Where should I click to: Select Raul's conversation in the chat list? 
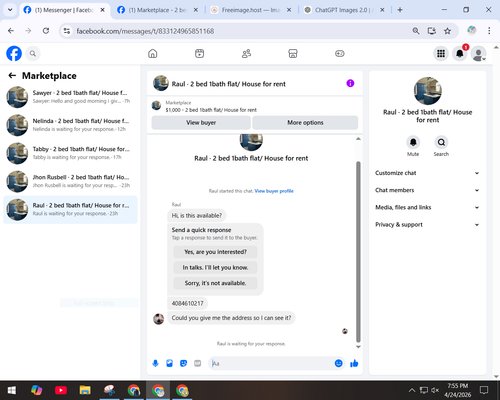pos(70,210)
